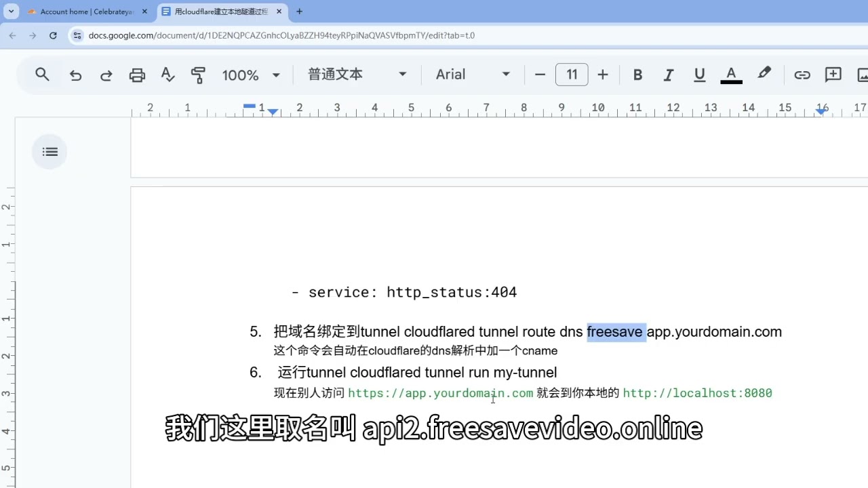Image resolution: width=868 pixels, height=488 pixels.
Task: Toggle bold formatting
Action: tap(637, 75)
